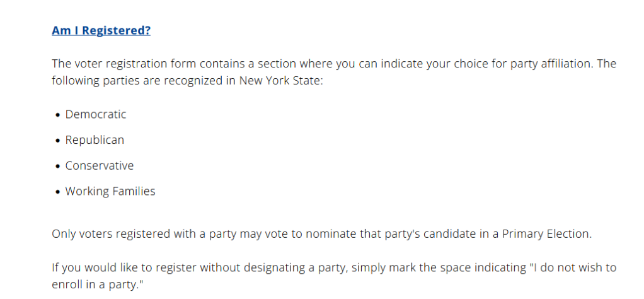Image resolution: width=644 pixels, height=299 pixels.
Task: Click the Republican list item
Action: pos(95,140)
